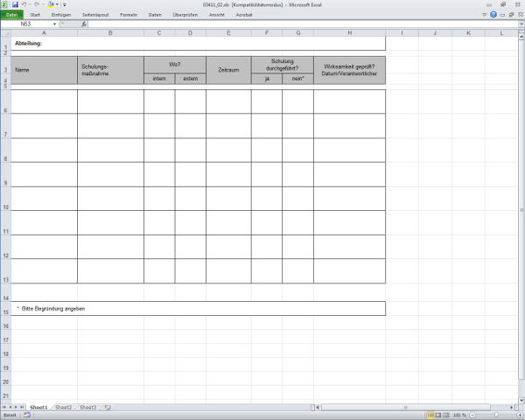The image size is (525, 420).
Task: Minimize the ribbon with caret toggle
Action: (x=485, y=15)
